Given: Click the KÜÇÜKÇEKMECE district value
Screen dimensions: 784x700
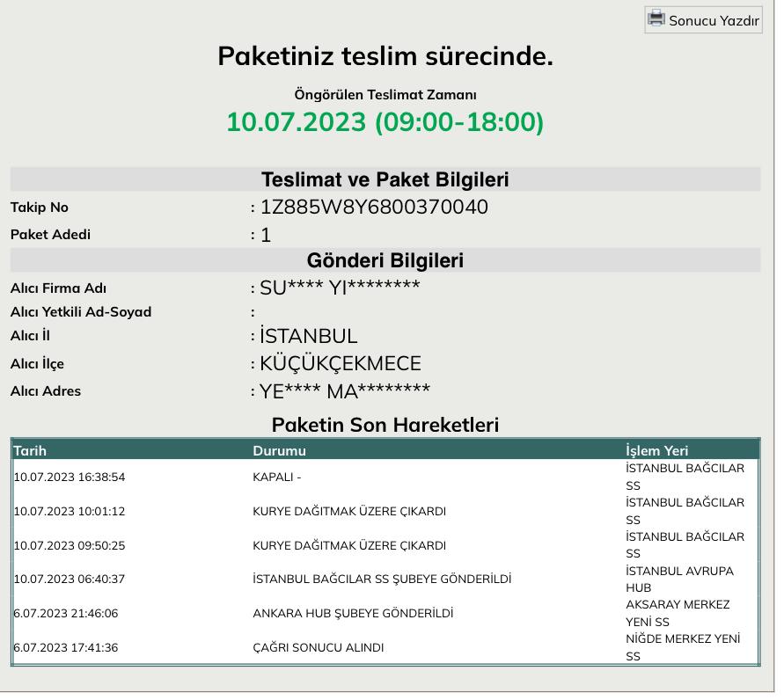Looking at the screenshot, I should [341, 364].
